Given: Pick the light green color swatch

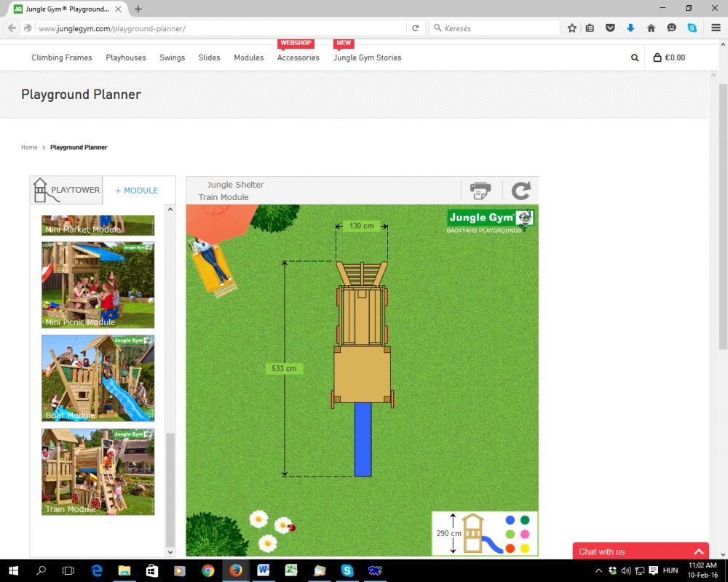Looking at the screenshot, I should pyautogui.click(x=510, y=534).
